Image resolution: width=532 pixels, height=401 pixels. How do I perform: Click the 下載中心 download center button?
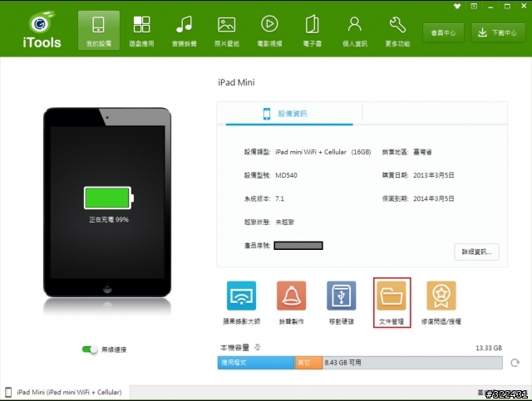[x=498, y=32]
